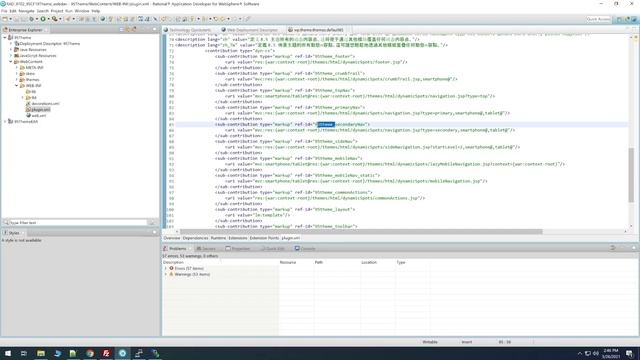The image size is (640, 360).
Task: Click the Debug toolbar icon
Action: click(31, 19)
